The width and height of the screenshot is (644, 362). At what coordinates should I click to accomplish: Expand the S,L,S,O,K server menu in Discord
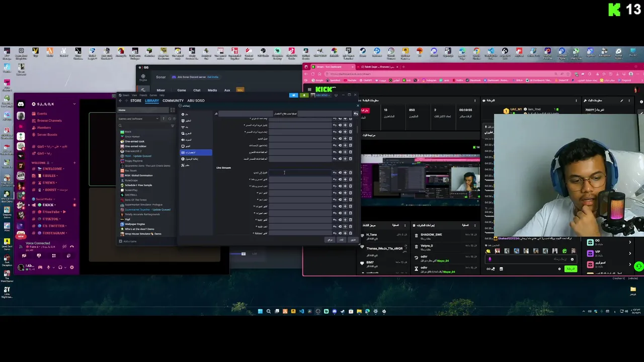click(74, 104)
